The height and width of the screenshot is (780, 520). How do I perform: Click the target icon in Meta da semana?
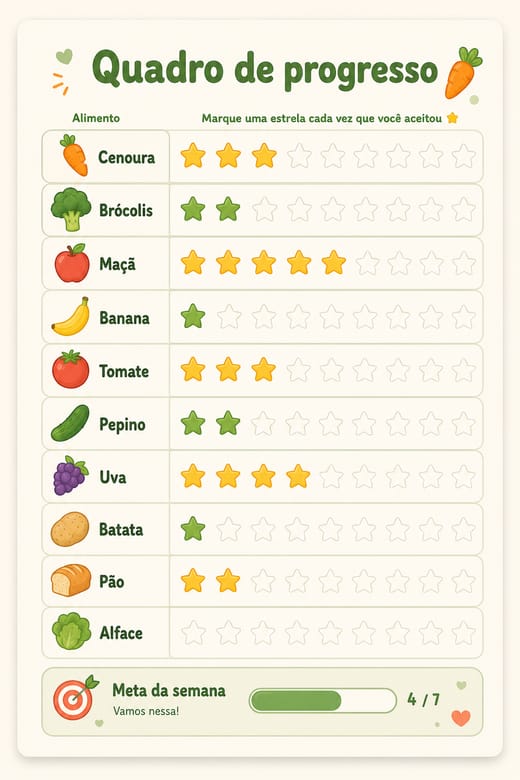[x=75, y=697]
